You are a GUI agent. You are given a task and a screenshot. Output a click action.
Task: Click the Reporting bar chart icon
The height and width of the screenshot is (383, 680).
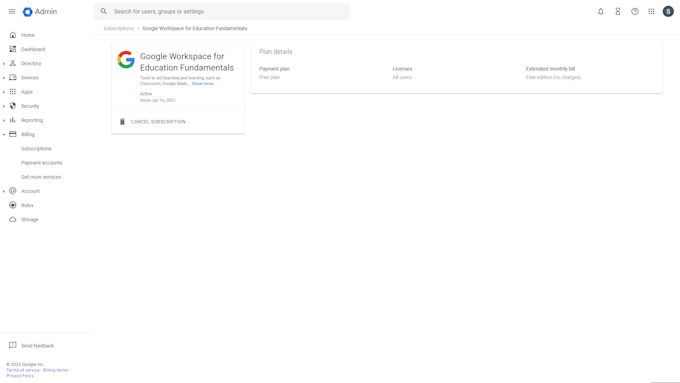(13, 120)
